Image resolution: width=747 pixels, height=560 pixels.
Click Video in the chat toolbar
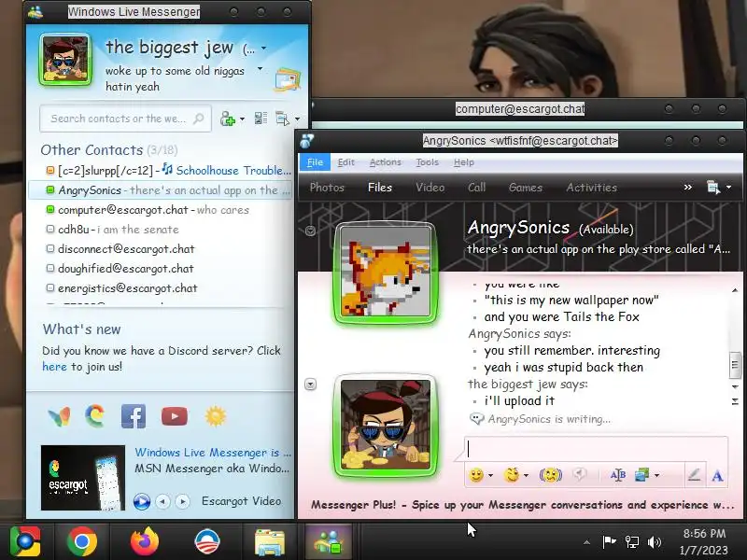[x=430, y=188]
